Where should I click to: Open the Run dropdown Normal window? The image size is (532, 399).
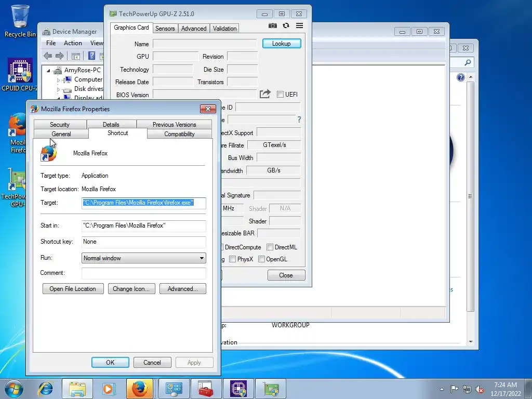click(143, 258)
